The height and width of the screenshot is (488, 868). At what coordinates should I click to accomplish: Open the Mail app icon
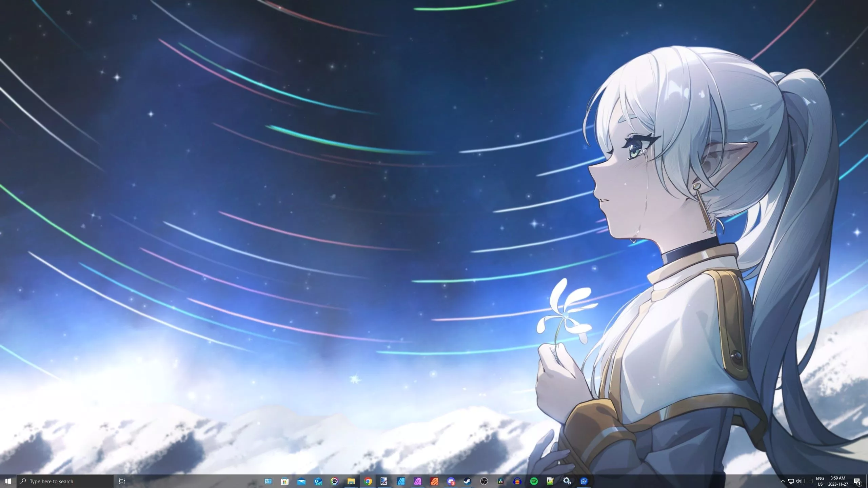pos(301,481)
